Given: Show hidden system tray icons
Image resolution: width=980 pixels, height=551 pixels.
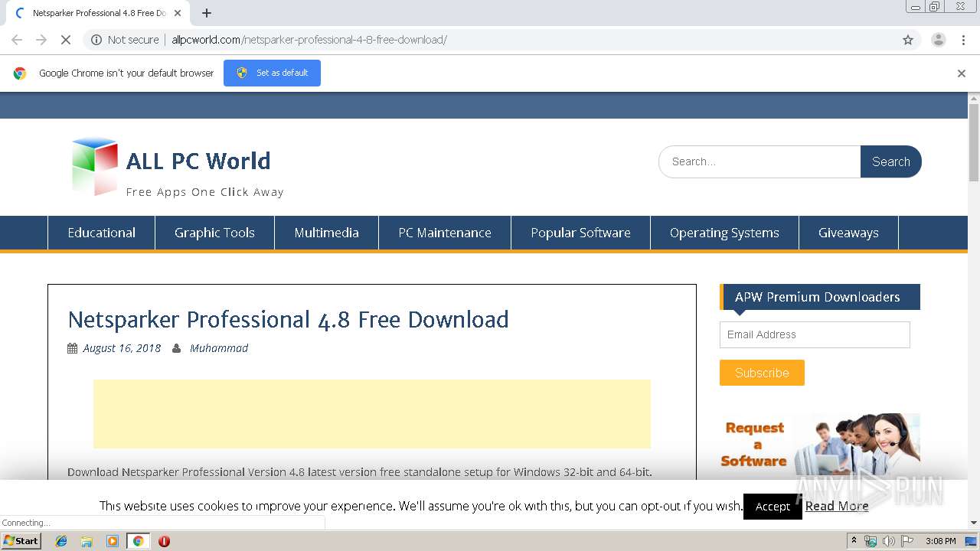Looking at the screenshot, I should pyautogui.click(x=854, y=541).
